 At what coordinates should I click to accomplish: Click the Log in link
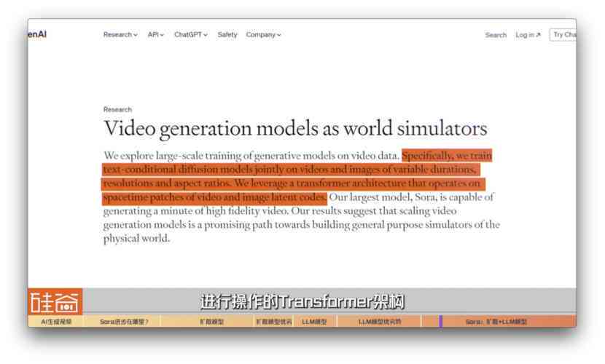tap(528, 35)
